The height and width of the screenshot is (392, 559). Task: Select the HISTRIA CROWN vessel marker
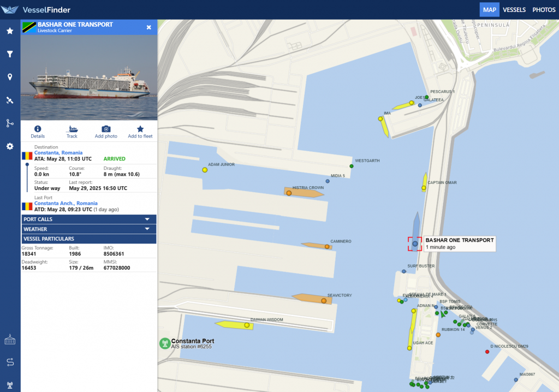[x=289, y=193]
